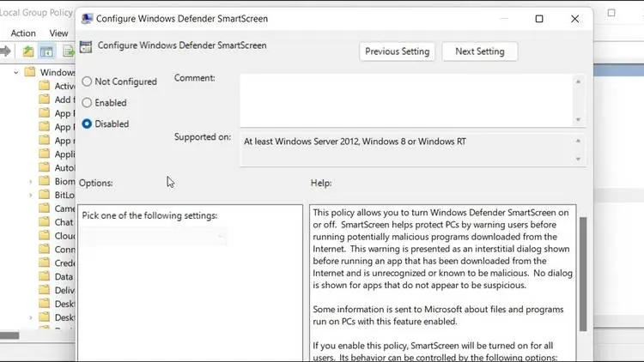
Task: Select the BitLocker folder icon in tree
Action: point(45,196)
